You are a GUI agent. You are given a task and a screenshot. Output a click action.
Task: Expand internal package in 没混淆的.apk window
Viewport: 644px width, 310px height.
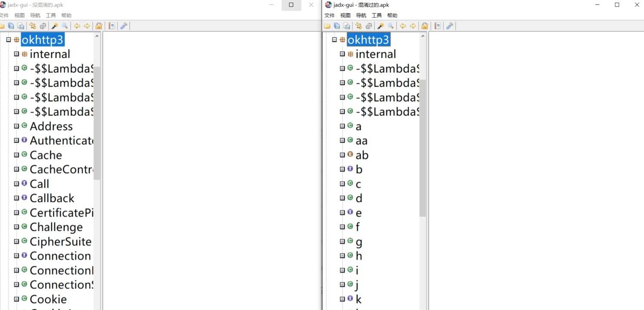point(16,54)
